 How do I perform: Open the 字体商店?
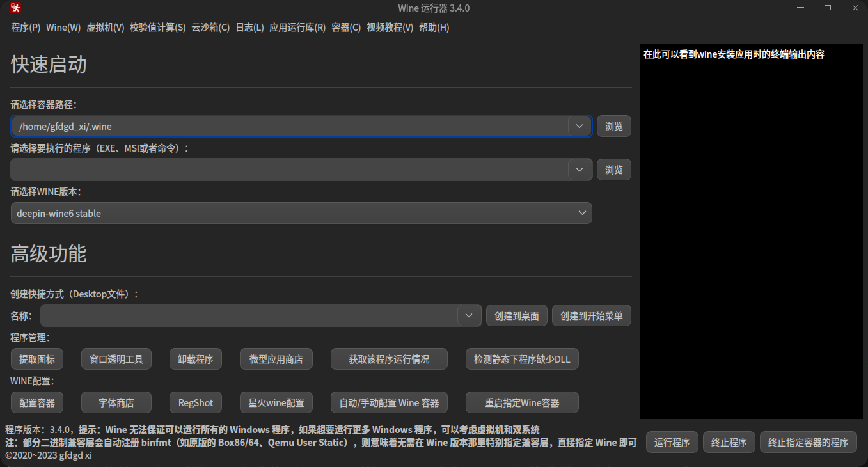tap(116, 402)
